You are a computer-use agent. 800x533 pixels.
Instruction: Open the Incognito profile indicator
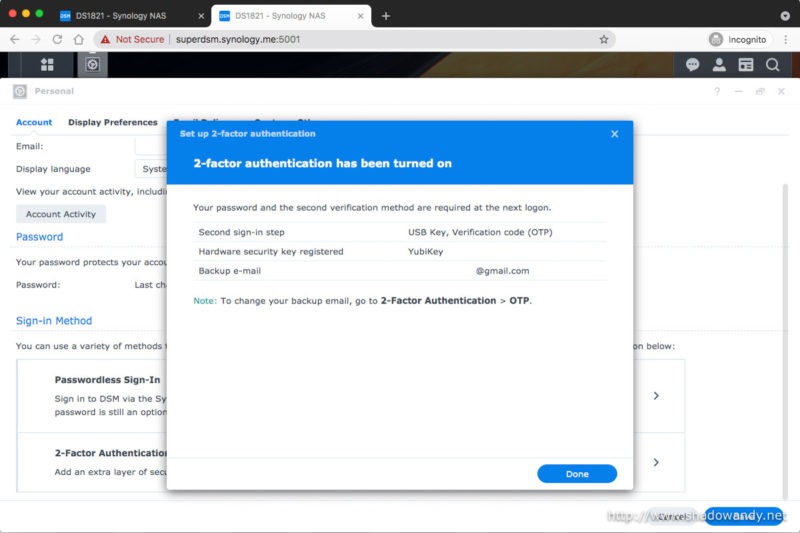coord(738,39)
